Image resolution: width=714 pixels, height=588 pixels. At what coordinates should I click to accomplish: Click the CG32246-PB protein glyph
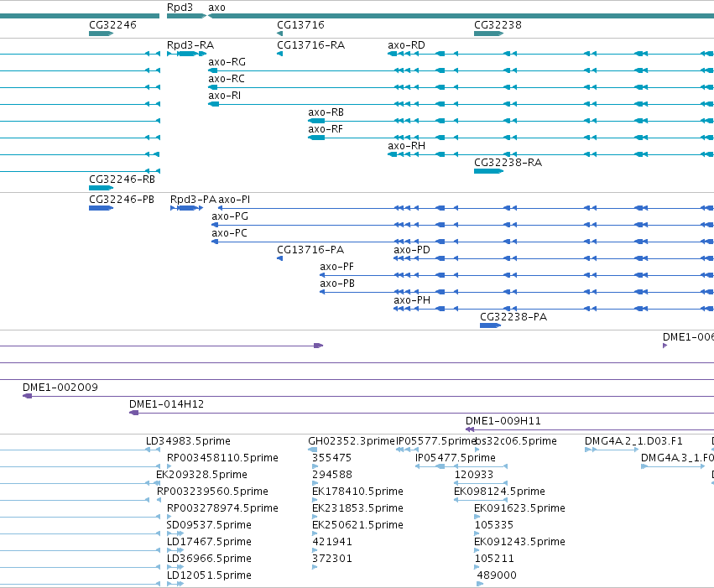101,208
